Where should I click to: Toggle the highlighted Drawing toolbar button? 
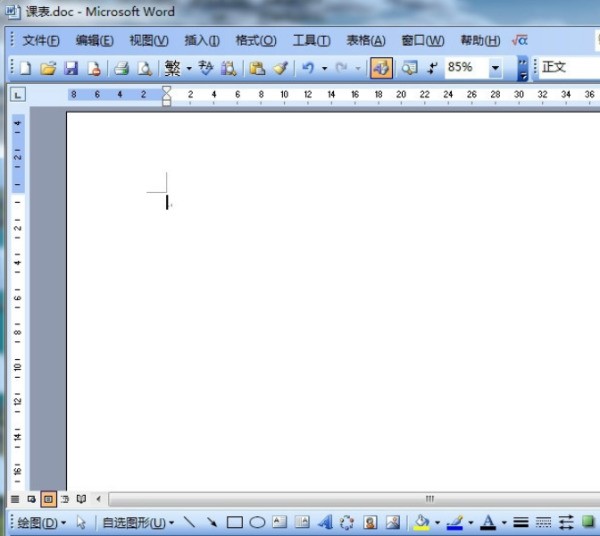pos(381,68)
